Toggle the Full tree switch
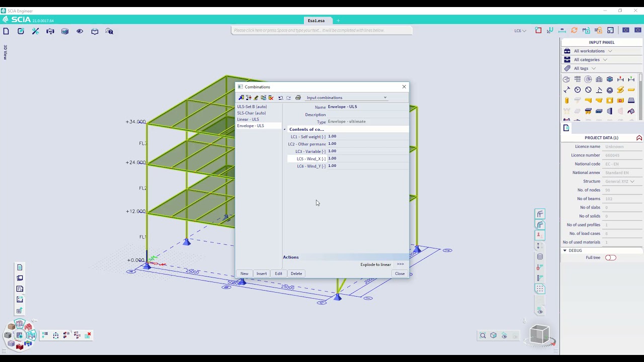644x362 pixels. pyautogui.click(x=610, y=257)
